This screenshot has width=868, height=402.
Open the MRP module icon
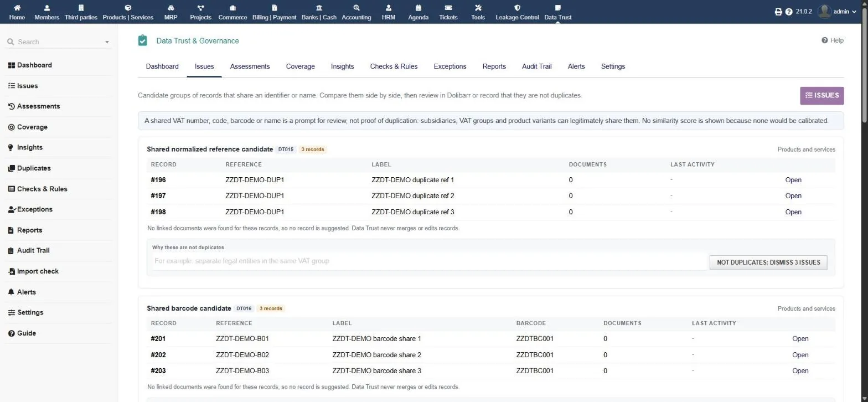pyautogui.click(x=171, y=8)
